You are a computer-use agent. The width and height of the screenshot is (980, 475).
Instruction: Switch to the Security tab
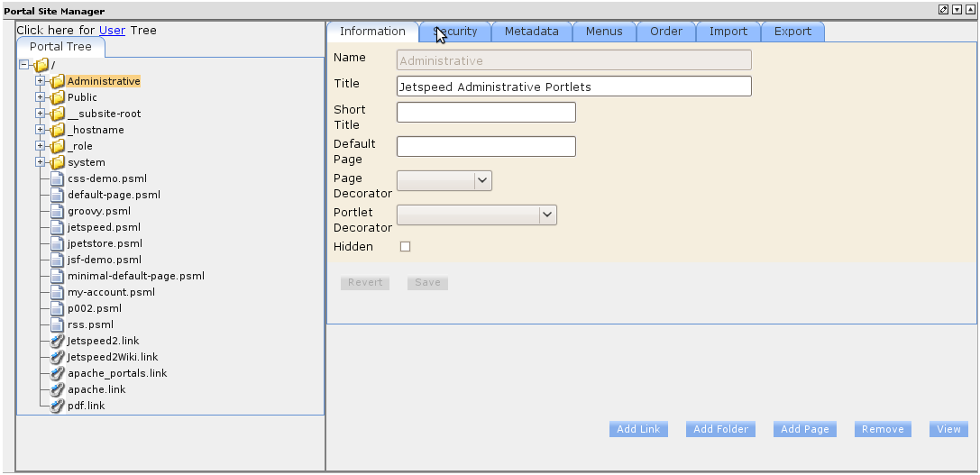[455, 32]
